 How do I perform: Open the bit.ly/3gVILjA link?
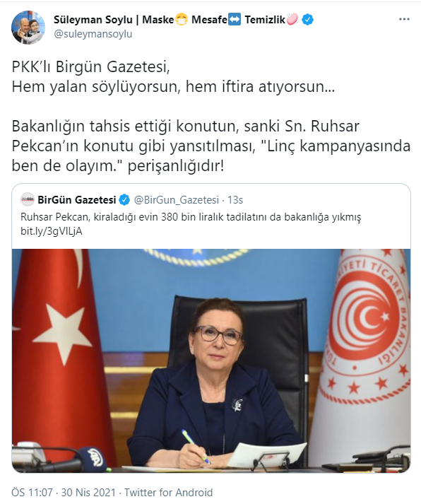52,231
